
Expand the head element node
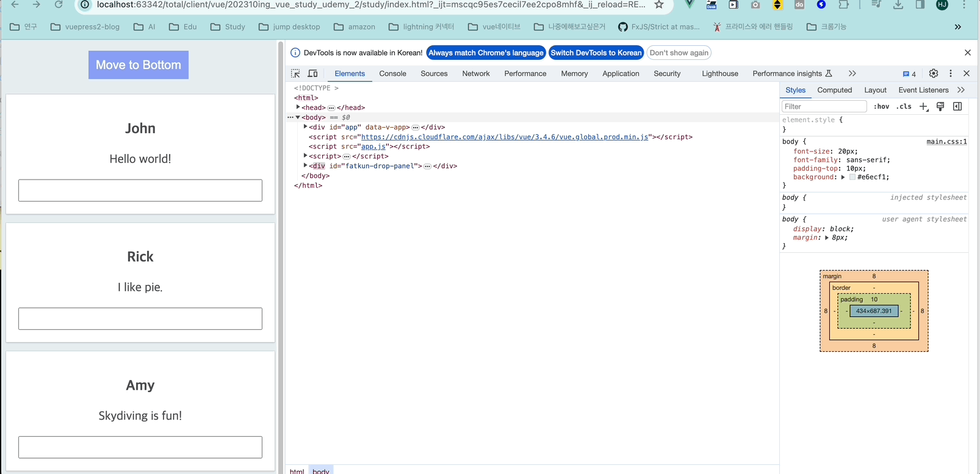pos(298,108)
